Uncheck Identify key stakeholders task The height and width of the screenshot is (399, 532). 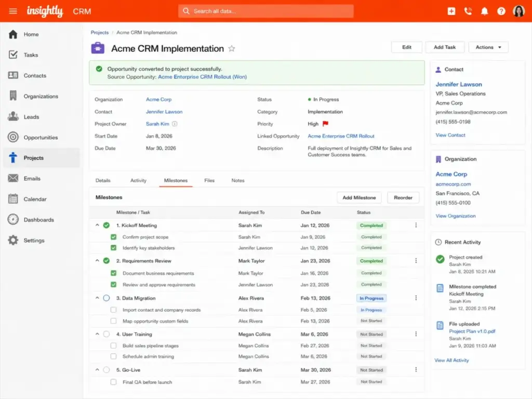point(114,248)
